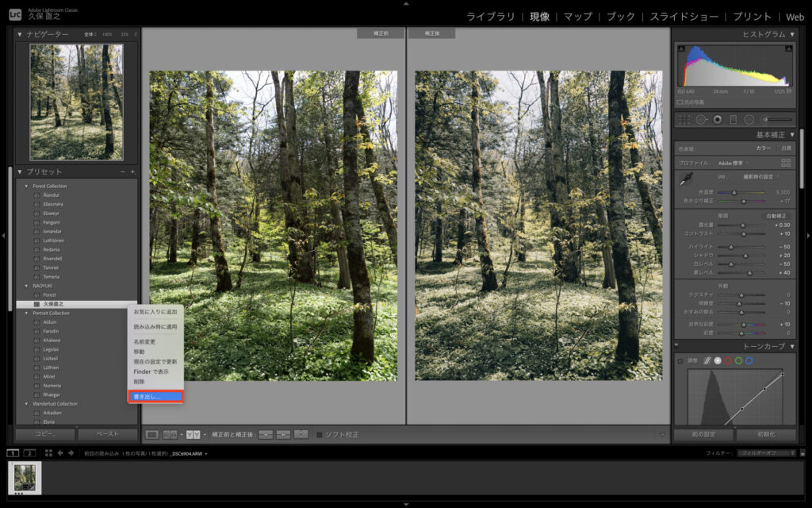
Task: Click the 前の設定 button
Action: point(704,434)
